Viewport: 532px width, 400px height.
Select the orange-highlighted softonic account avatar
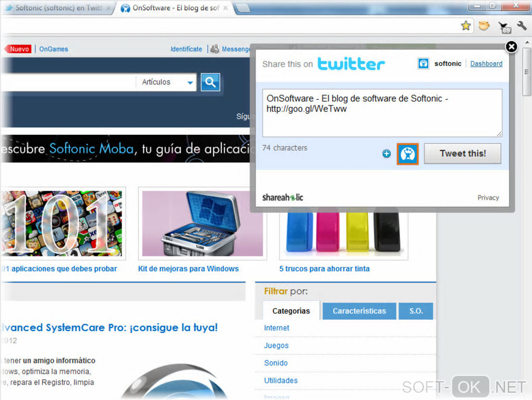[x=407, y=154]
